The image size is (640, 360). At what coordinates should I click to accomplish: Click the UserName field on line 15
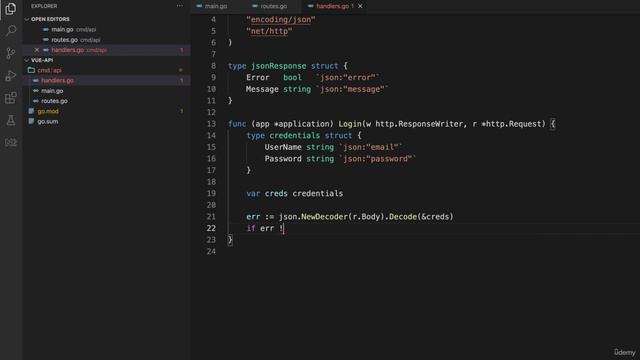pos(283,147)
